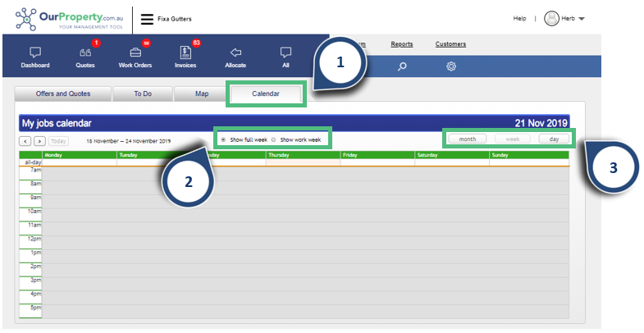Expand the Herb user account dropdown

click(564, 18)
